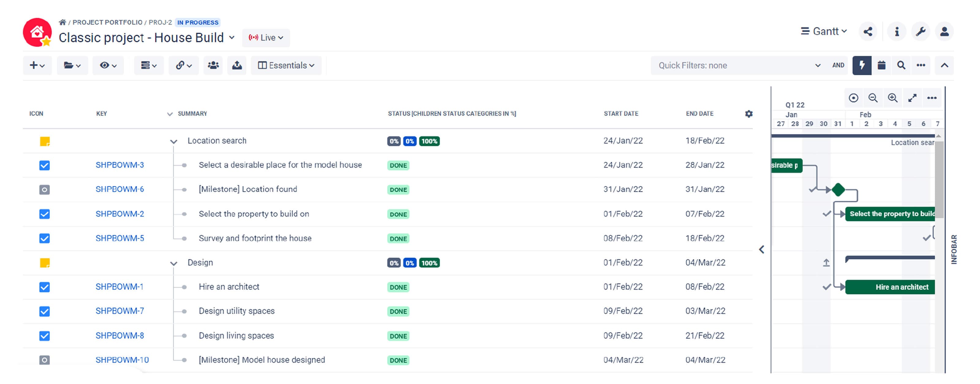Expand Gantt chart to full screen
Image resolution: width=980 pixels, height=384 pixels.
pos(912,98)
